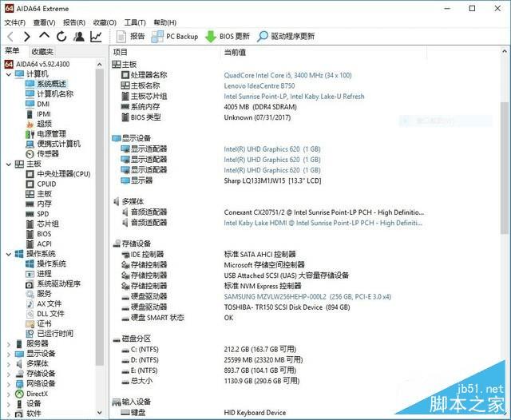Expand the 服务器 tree node
Screen dimensions: 511x420
9,344
